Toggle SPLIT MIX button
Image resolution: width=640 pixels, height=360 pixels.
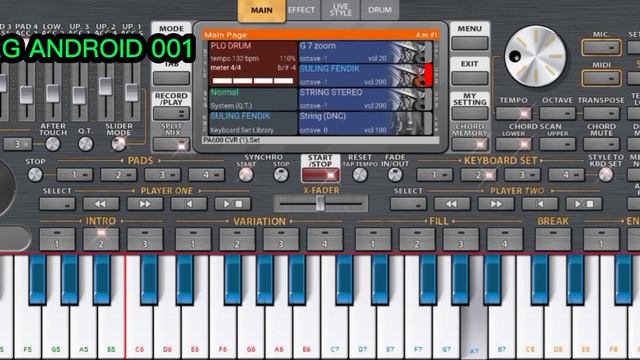pos(171,144)
